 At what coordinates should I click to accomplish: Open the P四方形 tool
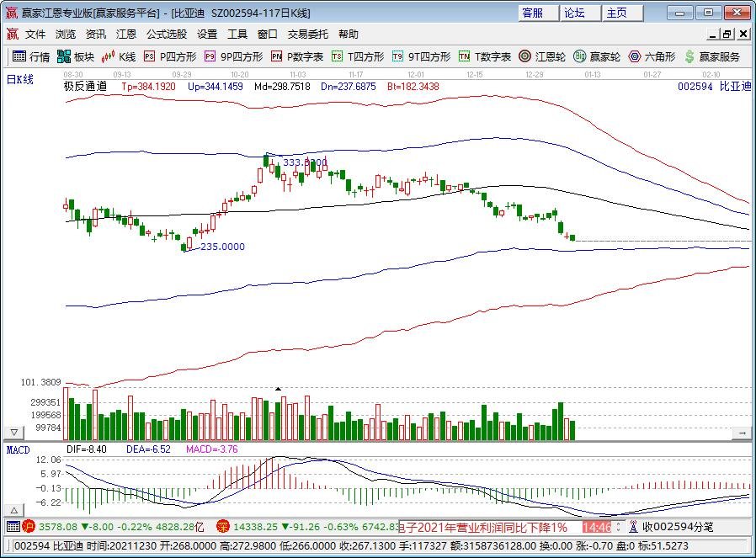tap(170, 57)
